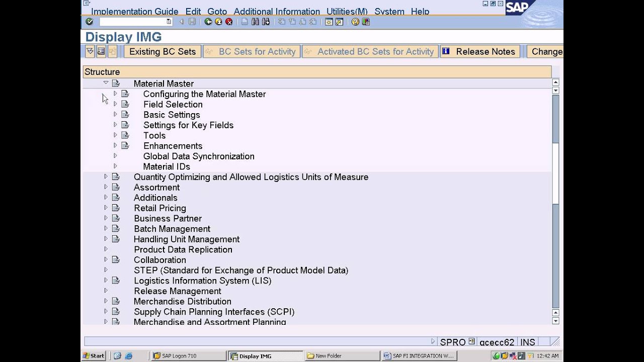Open the Goto menu
644x362 pixels.
point(217,12)
